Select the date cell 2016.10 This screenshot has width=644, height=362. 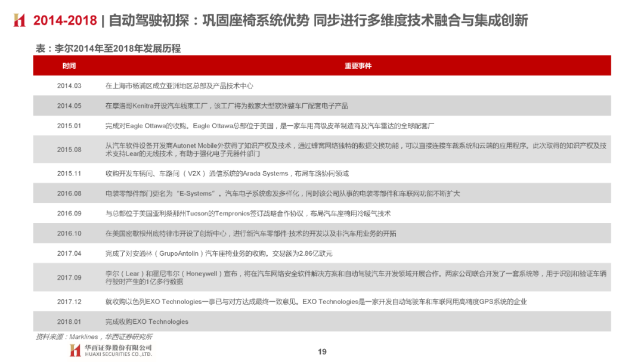pyautogui.click(x=69, y=233)
